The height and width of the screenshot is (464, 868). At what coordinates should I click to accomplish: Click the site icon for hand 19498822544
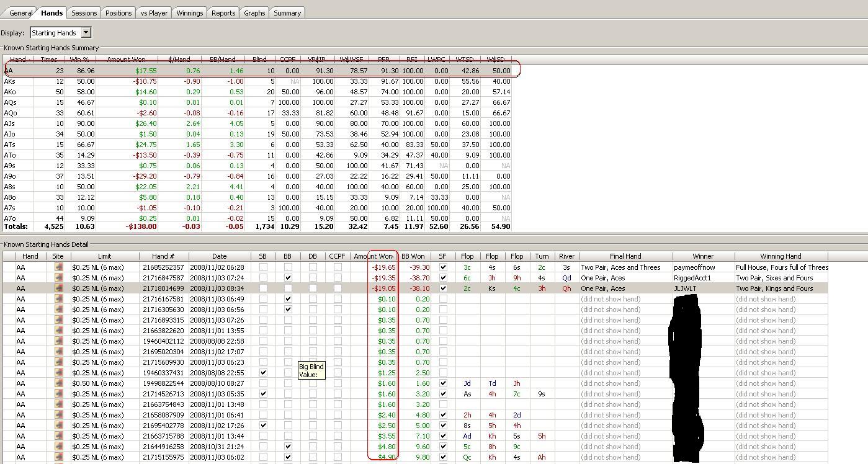click(x=59, y=383)
